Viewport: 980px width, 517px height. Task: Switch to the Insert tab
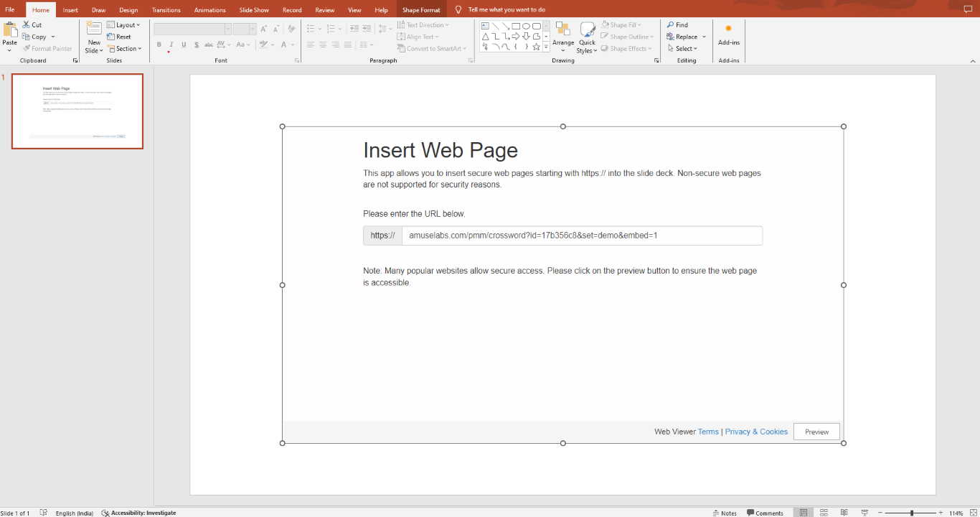(x=70, y=10)
